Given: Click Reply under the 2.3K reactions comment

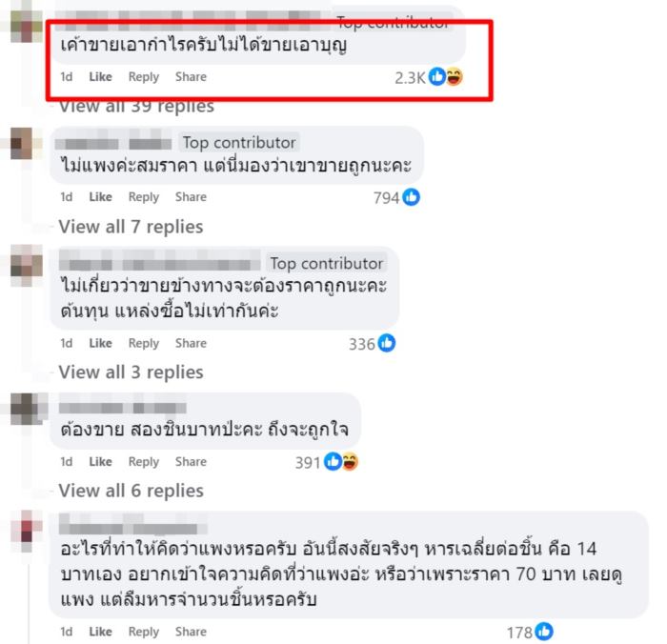Looking at the screenshot, I should coord(144,77).
